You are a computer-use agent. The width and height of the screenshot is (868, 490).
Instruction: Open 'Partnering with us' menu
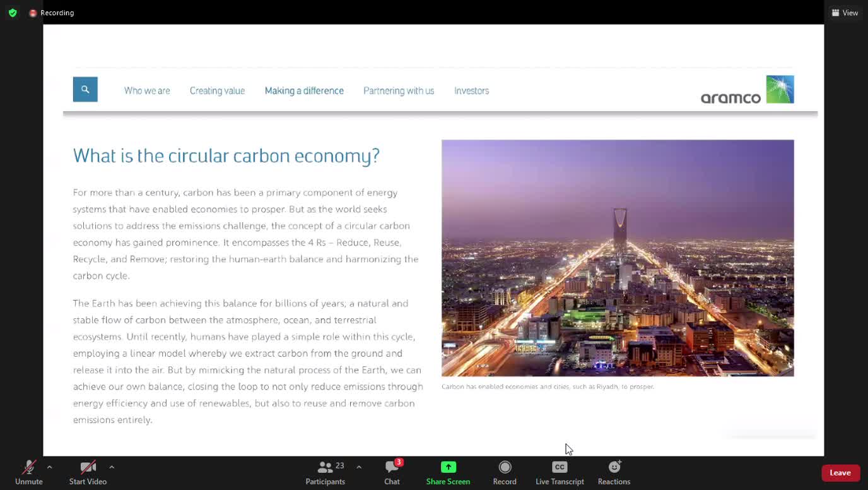399,91
